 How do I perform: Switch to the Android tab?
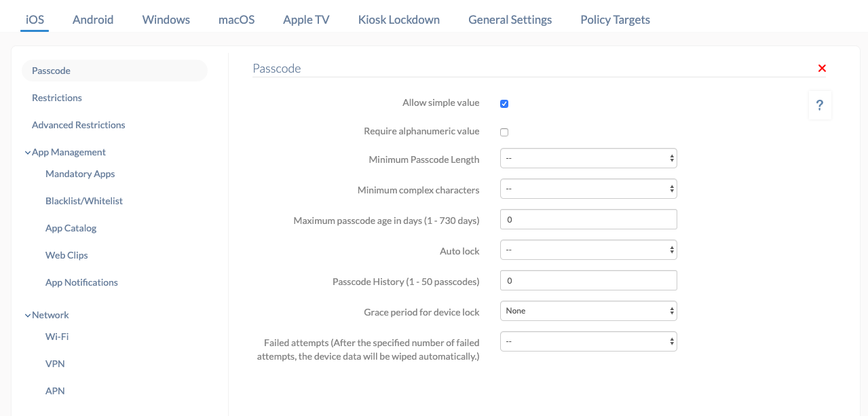(93, 20)
